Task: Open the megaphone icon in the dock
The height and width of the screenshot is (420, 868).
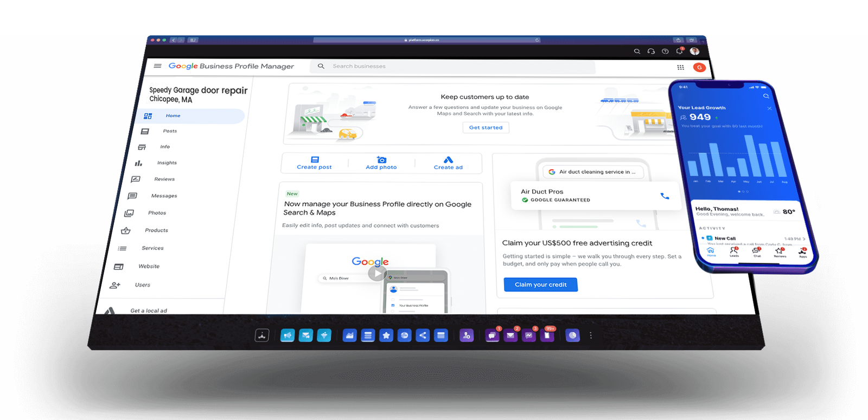Action: [x=288, y=335]
